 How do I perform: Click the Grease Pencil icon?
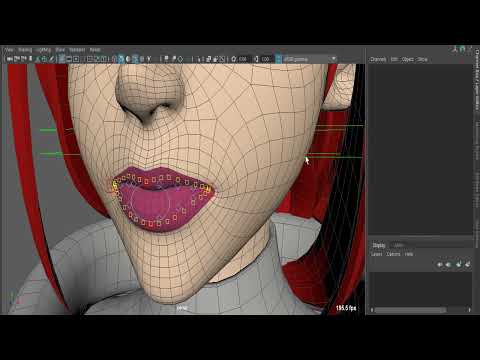click(x=52, y=59)
